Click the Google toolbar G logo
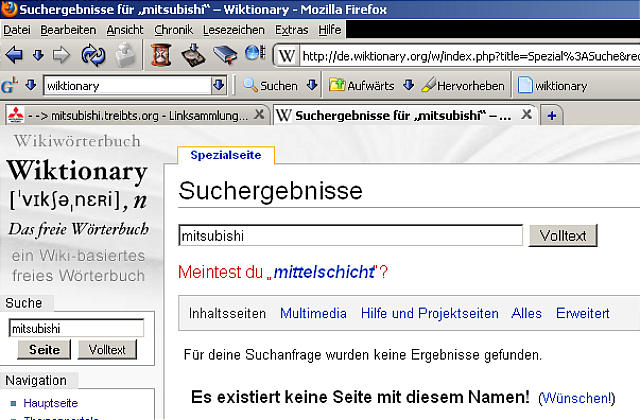 [x=10, y=86]
